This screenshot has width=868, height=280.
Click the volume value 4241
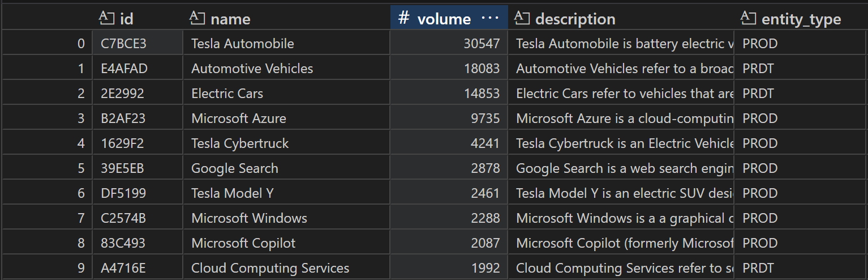click(449, 143)
